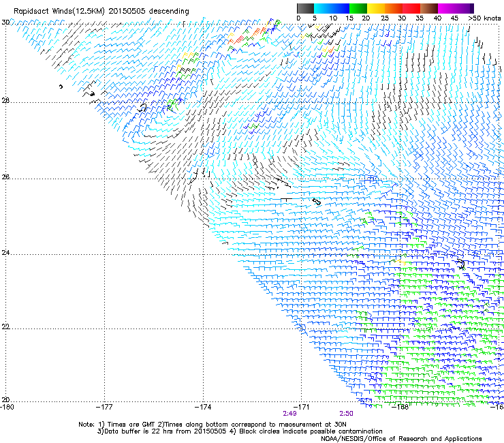
Task: Click the cyan-blue 5-15 knots color band
Action: click(x=332, y=8)
